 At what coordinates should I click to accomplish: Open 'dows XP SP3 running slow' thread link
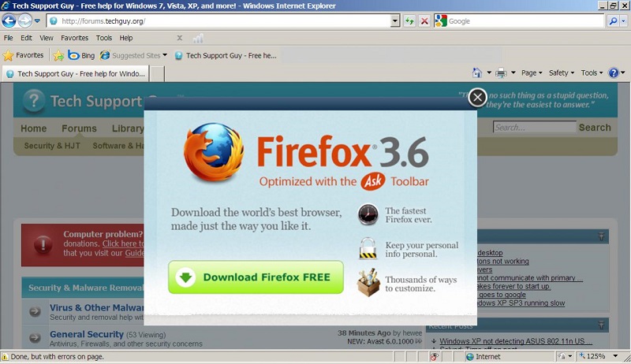point(521,303)
